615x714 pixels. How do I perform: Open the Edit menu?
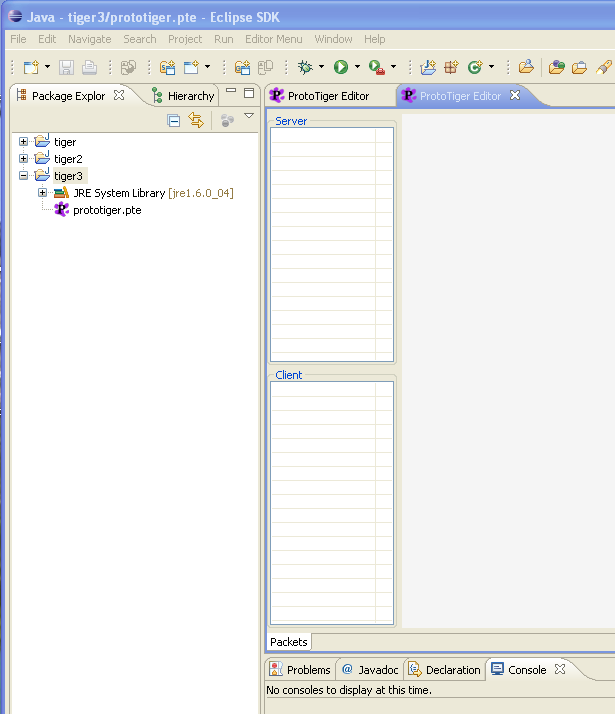[47, 39]
